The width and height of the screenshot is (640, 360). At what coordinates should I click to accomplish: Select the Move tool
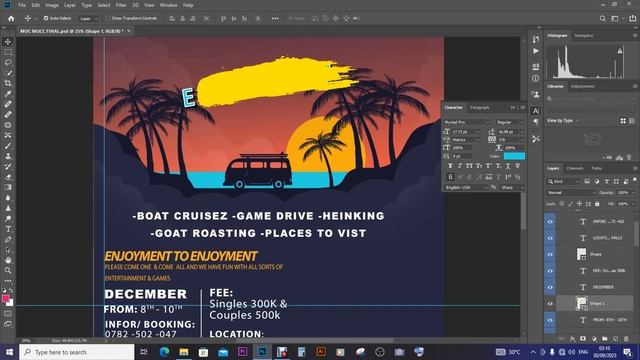click(x=8, y=42)
